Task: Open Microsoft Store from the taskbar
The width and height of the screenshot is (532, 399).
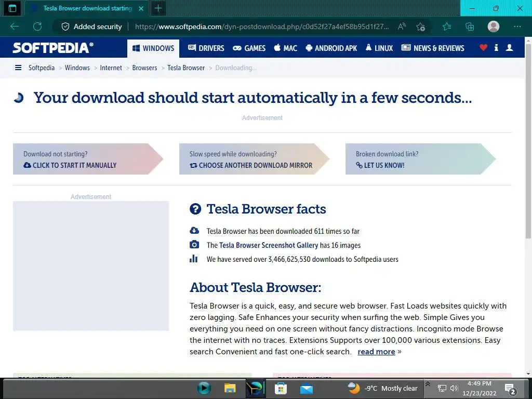Action: (x=281, y=388)
